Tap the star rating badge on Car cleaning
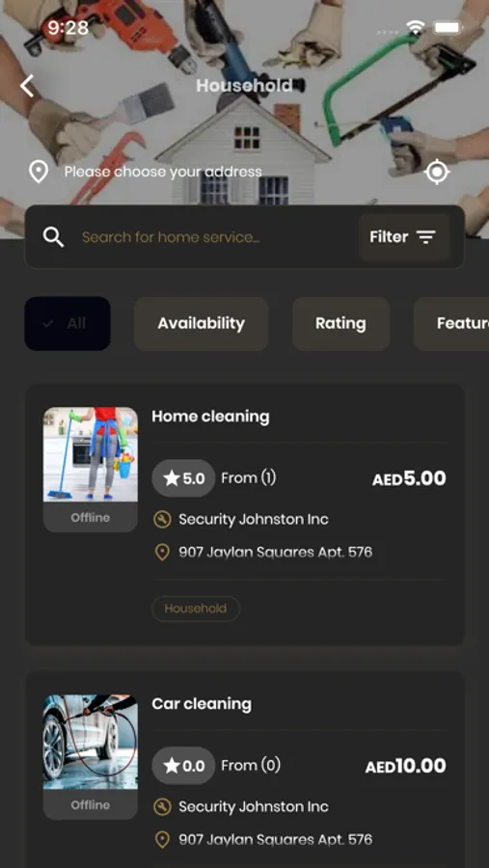The image size is (489, 868). click(x=183, y=766)
